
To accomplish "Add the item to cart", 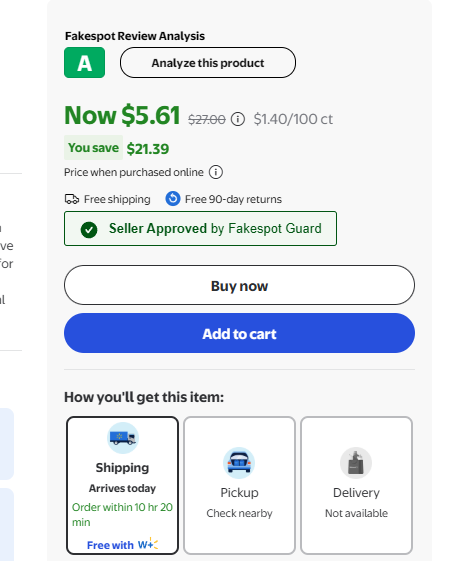I will point(239,333).
